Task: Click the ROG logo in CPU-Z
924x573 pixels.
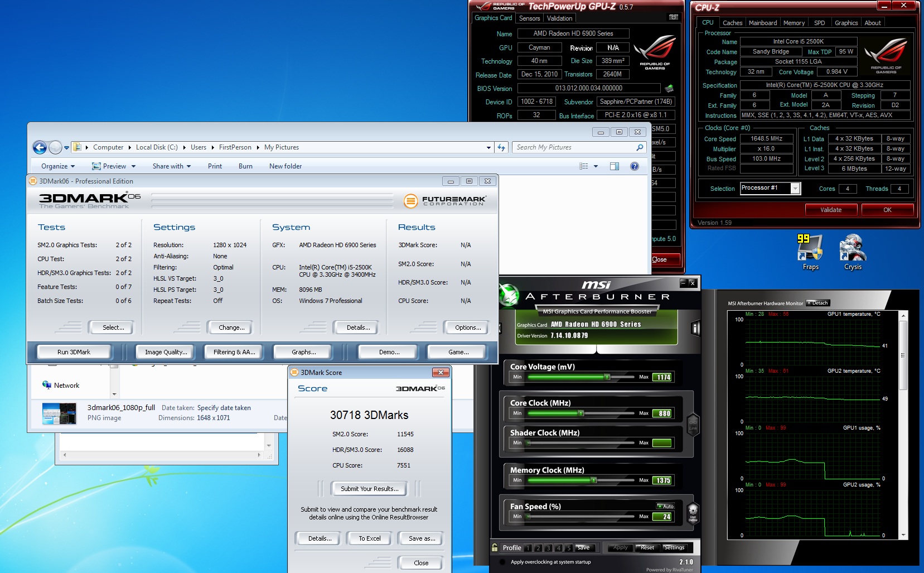Action: coord(886,55)
